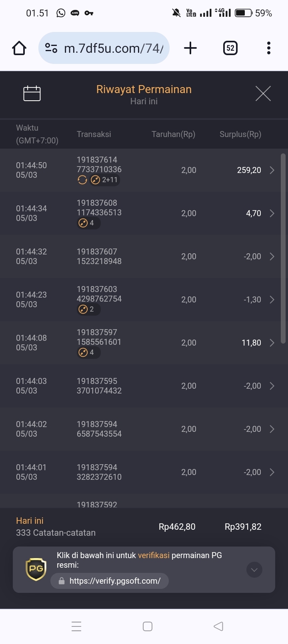This screenshot has width=288, height=644.
Task: Tap the free spin icon on 01:44:50 row
Action: 82,180
